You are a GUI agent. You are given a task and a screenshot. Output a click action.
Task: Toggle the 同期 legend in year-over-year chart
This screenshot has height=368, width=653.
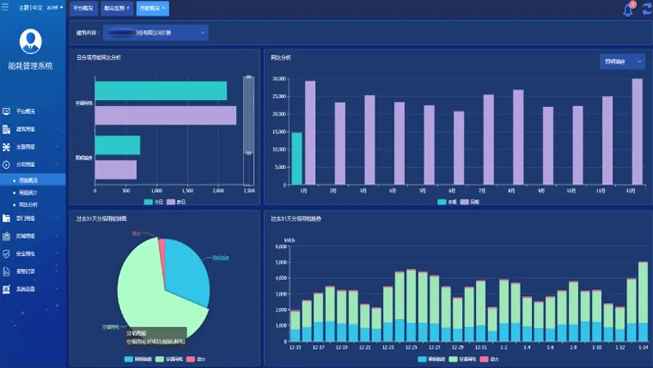pyautogui.click(x=469, y=202)
